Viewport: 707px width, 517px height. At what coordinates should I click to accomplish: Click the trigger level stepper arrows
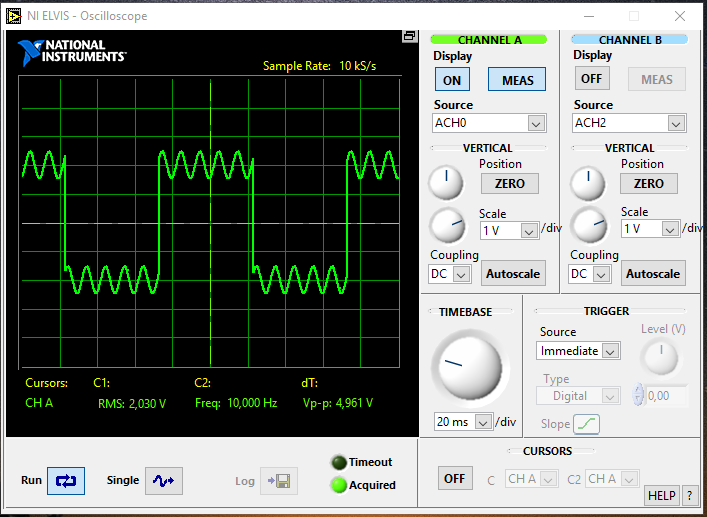coord(638,395)
